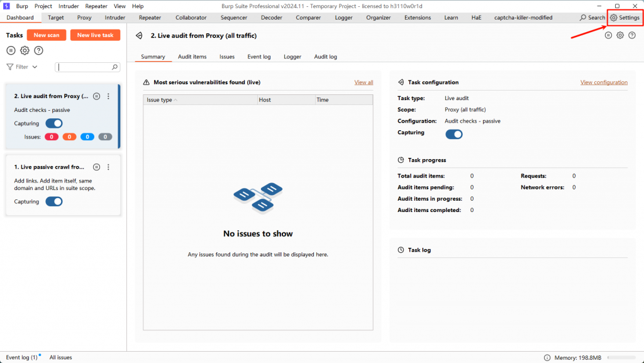644x363 pixels.
Task: Open the View configuration link
Action: (x=604, y=82)
